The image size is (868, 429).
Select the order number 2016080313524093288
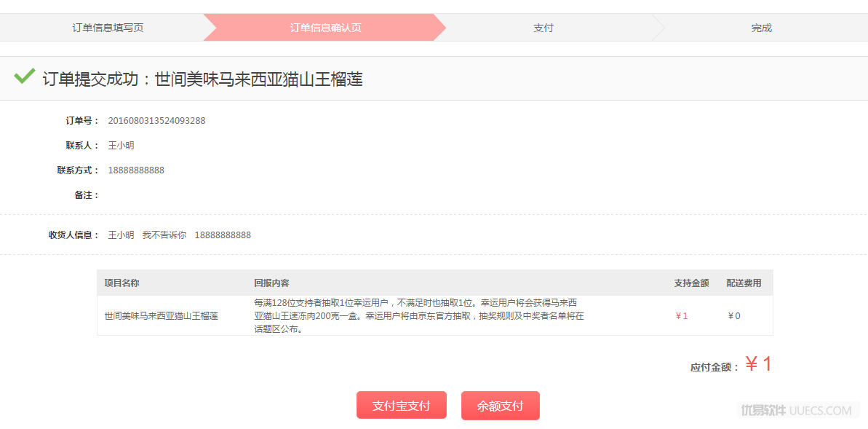[156, 121]
